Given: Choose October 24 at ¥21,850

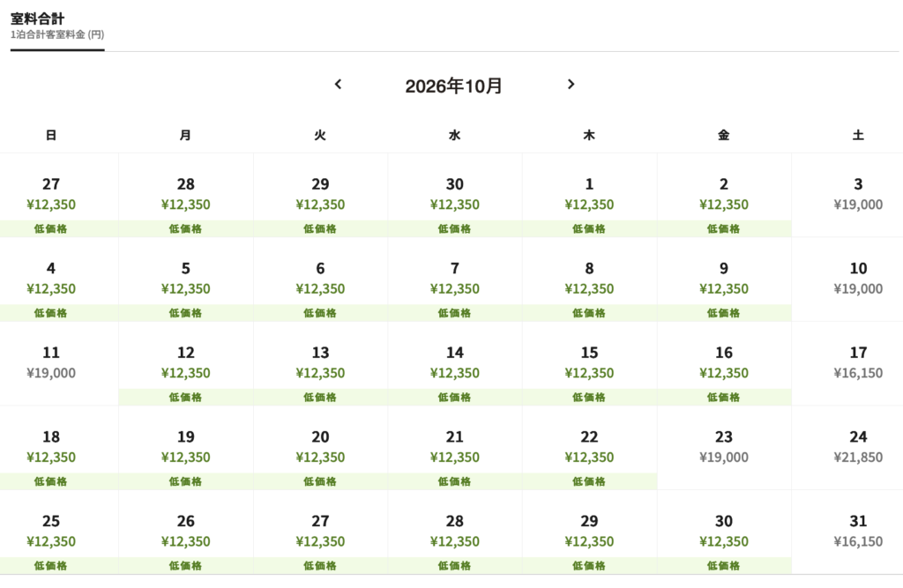Looking at the screenshot, I should click(857, 447).
